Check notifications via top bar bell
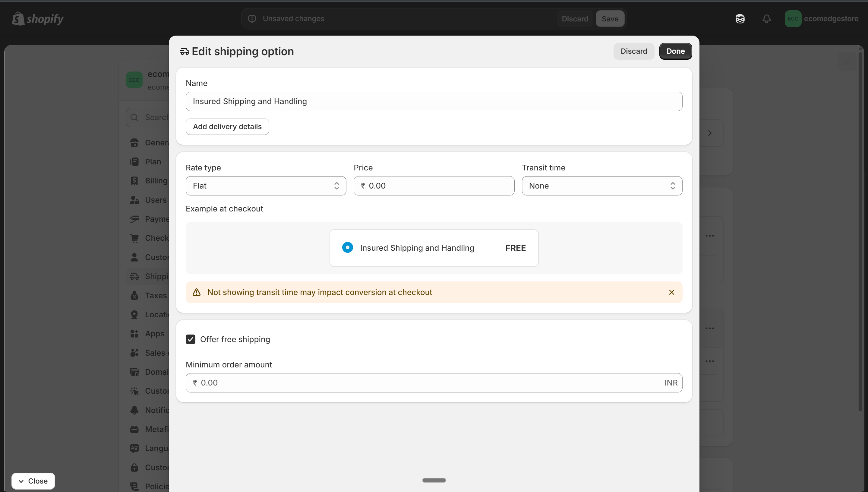Image resolution: width=868 pixels, height=492 pixels. (x=766, y=19)
